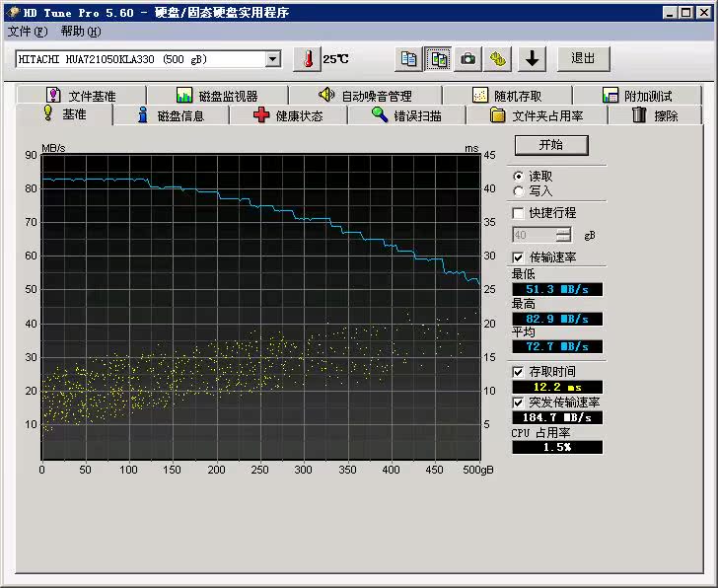Select the 写入 radio button

[518, 191]
